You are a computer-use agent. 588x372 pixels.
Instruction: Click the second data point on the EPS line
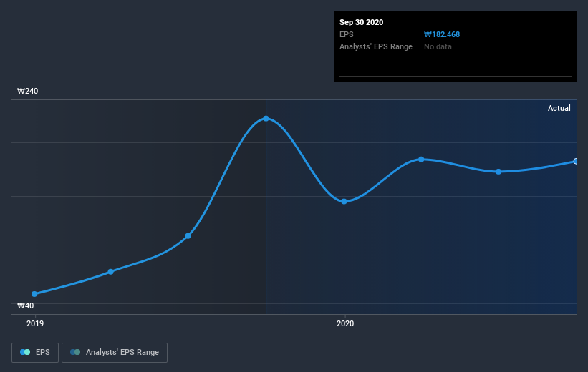pyautogui.click(x=110, y=272)
